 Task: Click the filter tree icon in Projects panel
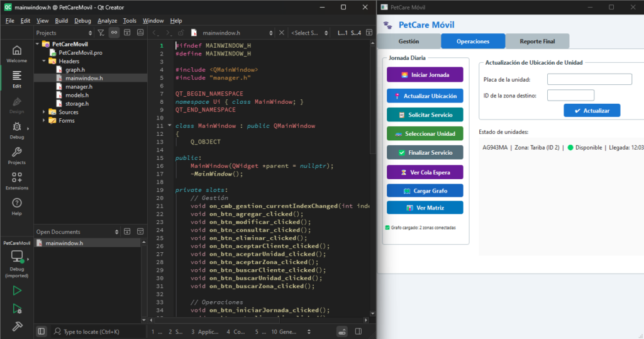pos(101,33)
